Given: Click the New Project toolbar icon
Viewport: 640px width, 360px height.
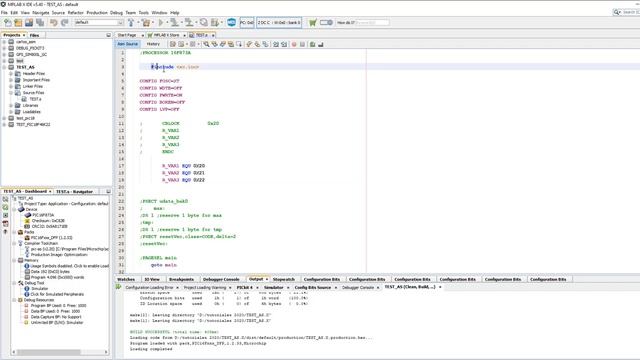Looking at the screenshot, I should [18, 22].
